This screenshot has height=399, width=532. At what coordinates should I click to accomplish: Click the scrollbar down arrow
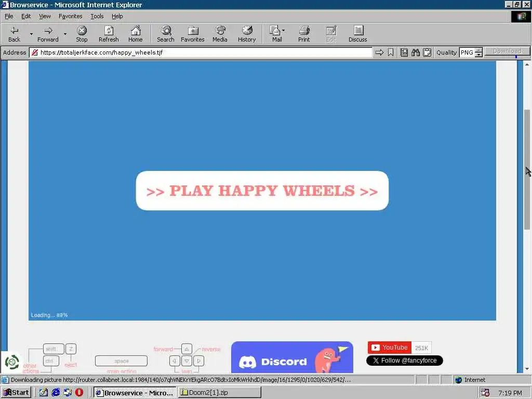pos(527,369)
